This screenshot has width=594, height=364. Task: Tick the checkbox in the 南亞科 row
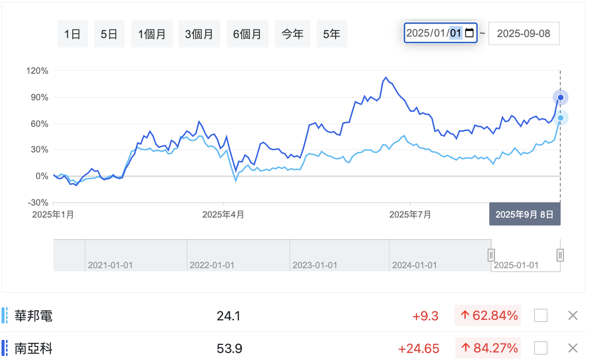(541, 348)
